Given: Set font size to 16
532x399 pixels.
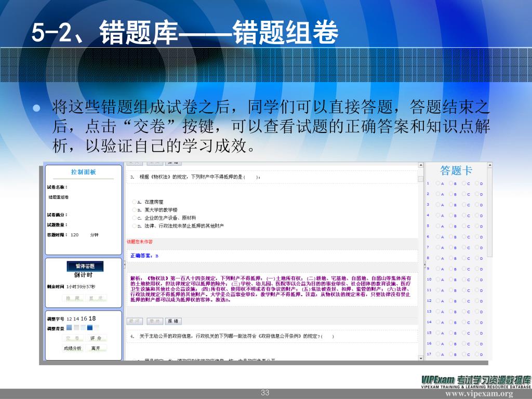Looking at the screenshot, I should coord(84,318).
